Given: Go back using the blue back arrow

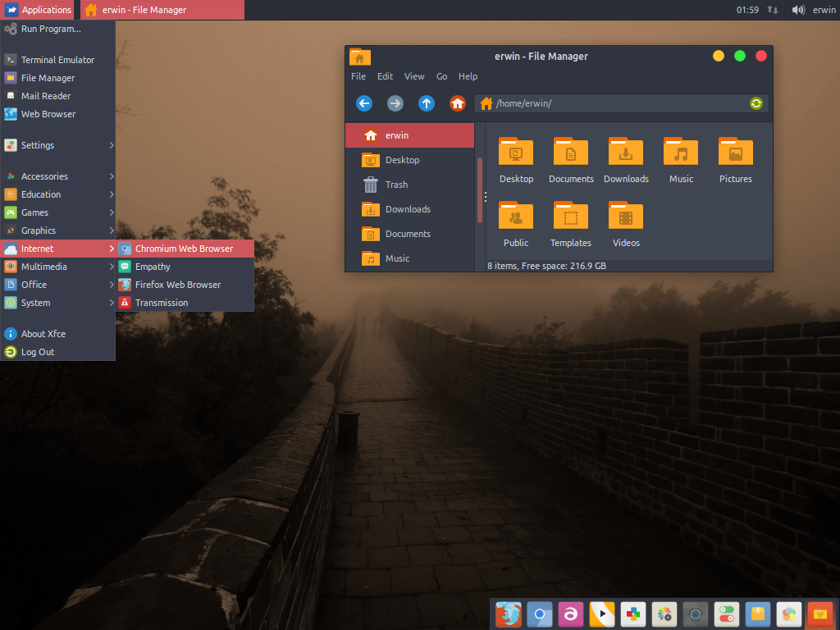Looking at the screenshot, I should coord(364,103).
